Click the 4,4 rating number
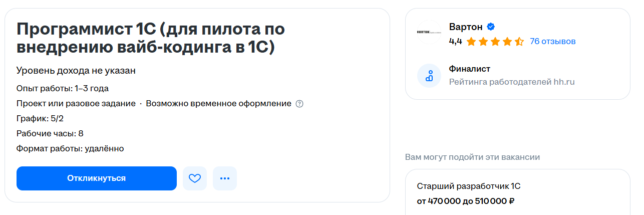This screenshot has width=644, height=215. 455,41
